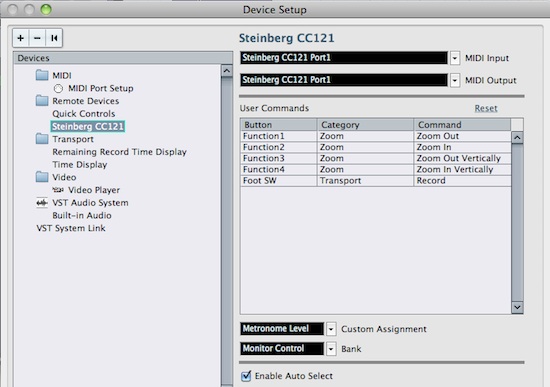Toggle Enable Auto Select checkbox
The width and height of the screenshot is (550, 387).
click(x=246, y=376)
